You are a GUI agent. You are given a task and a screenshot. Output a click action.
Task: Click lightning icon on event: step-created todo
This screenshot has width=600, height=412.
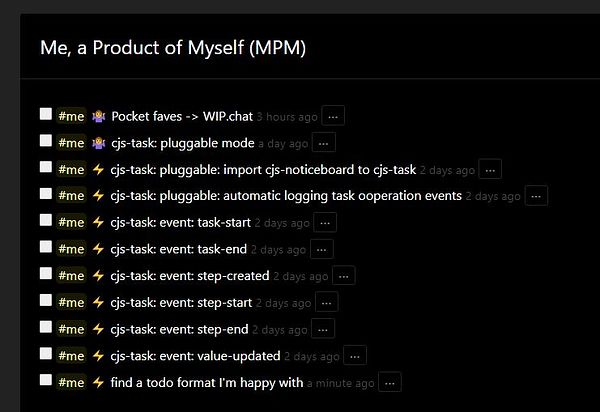click(98, 275)
